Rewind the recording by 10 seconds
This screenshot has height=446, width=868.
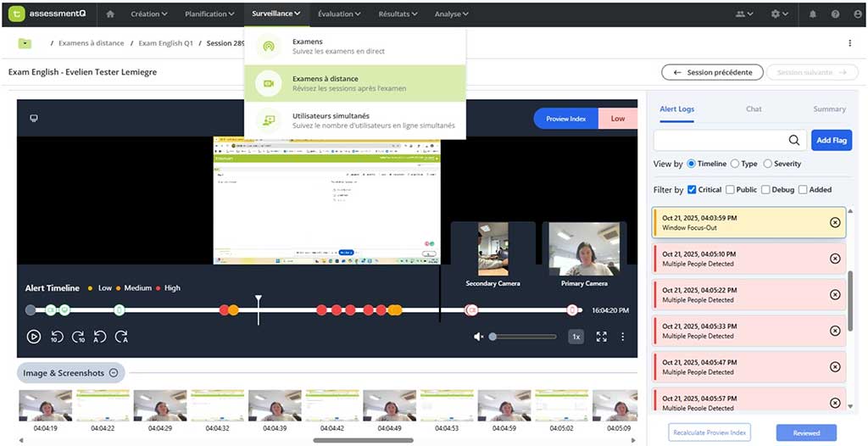pyautogui.click(x=57, y=337)
